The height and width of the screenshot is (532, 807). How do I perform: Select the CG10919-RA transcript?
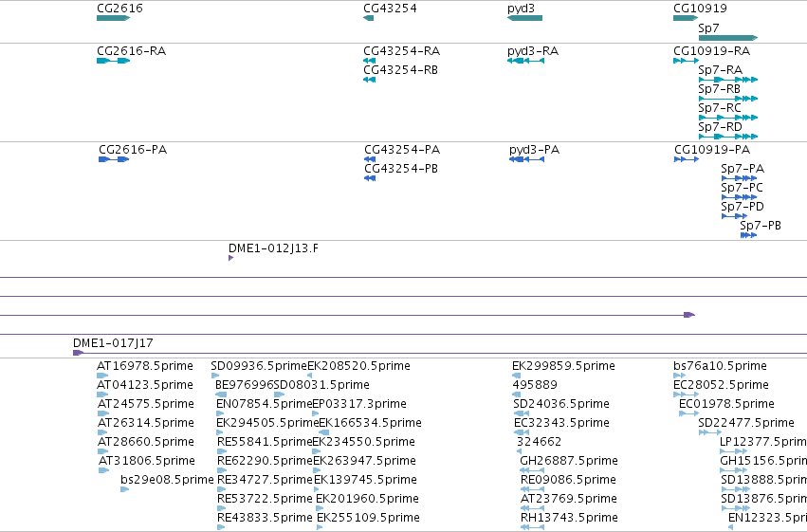pyautogui.click(x=686, y=61)
